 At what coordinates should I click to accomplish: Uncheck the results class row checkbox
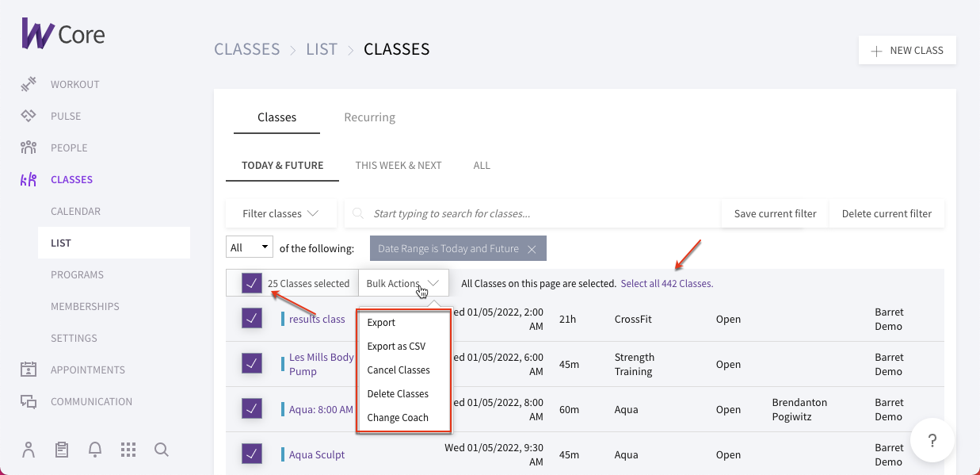coord(252,319)
